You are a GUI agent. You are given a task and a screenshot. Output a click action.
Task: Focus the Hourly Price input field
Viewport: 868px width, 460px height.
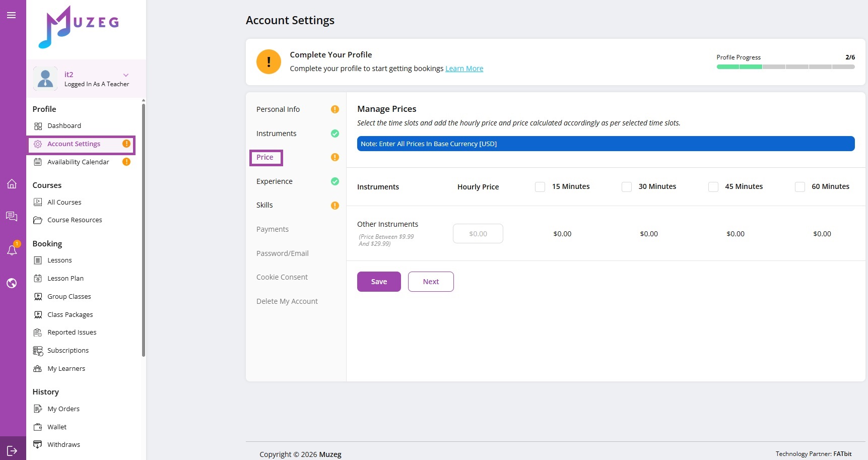[478, 234]
